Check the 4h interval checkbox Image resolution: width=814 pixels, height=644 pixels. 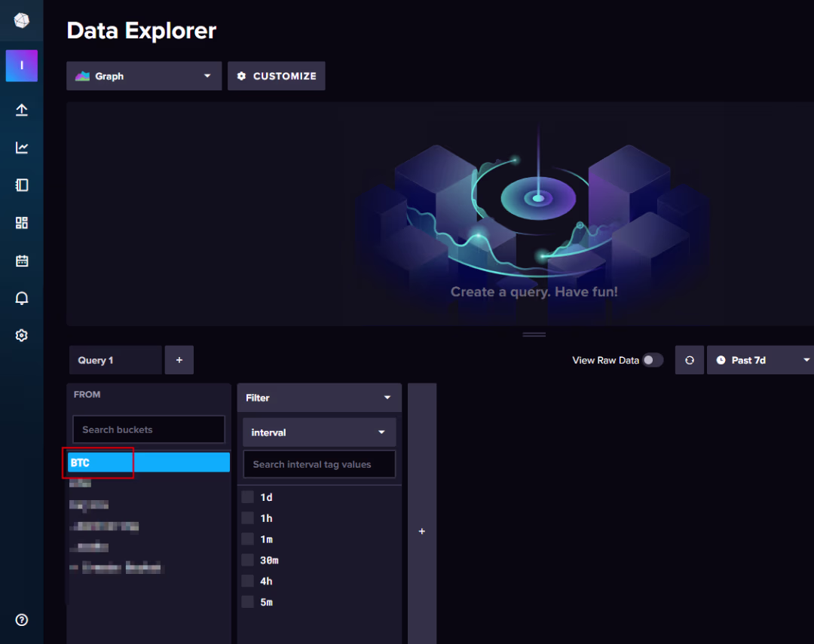[248, 581]
